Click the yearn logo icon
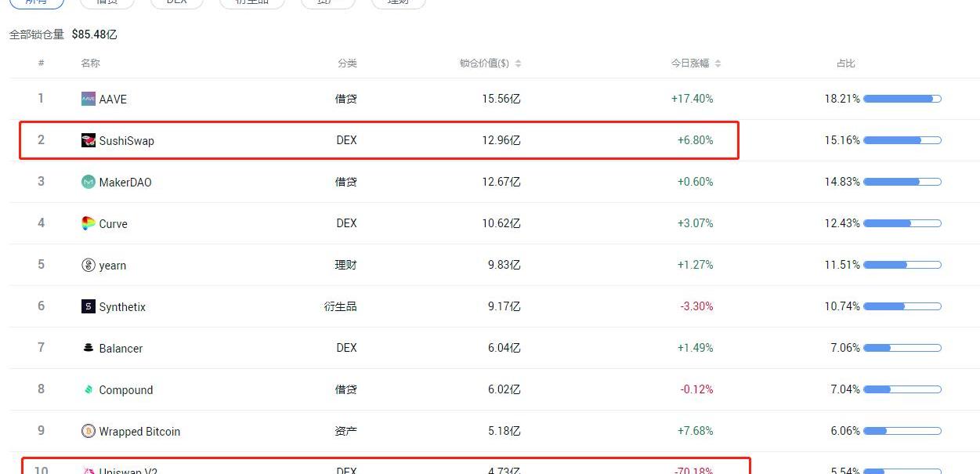The image size is (980, 474). pos(88,265)
